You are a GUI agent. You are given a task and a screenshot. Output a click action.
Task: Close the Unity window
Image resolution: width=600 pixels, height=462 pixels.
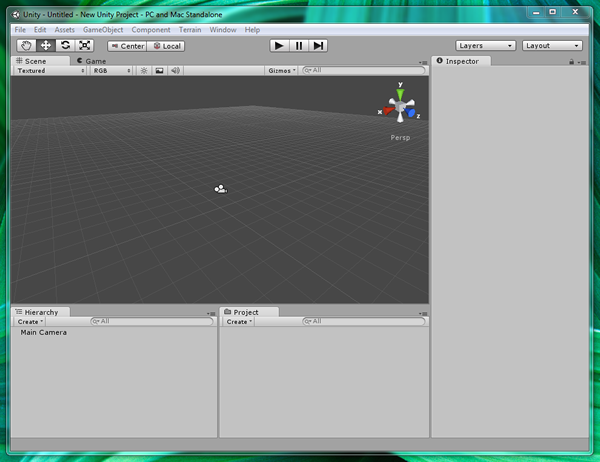click(x=575, y=12)
